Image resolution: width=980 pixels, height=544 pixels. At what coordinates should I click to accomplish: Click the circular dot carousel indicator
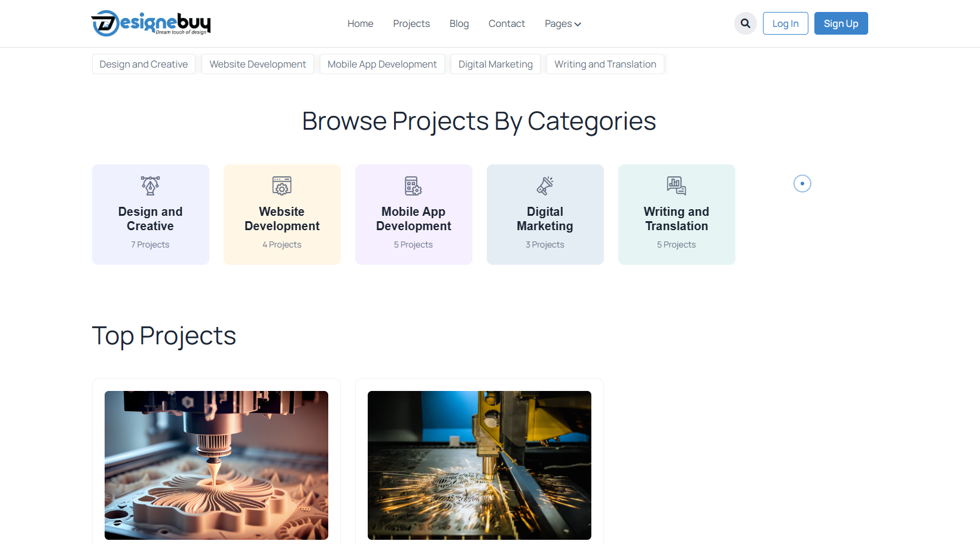[802, 184]
